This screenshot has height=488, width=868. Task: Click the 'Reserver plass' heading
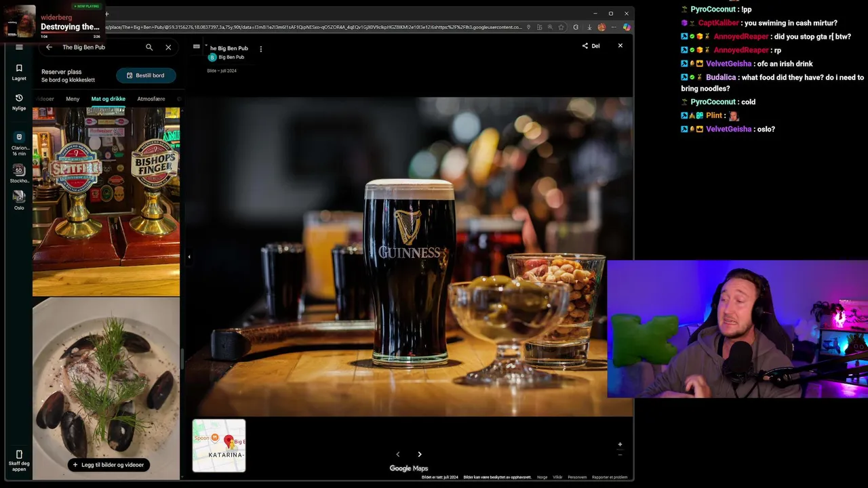(62, 72)
